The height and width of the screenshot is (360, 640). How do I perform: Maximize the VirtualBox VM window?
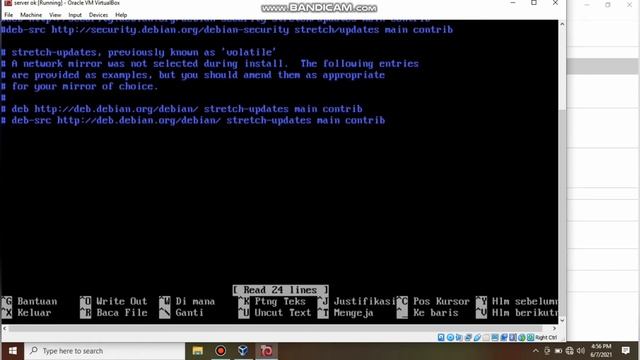click(x=534, y=3)
